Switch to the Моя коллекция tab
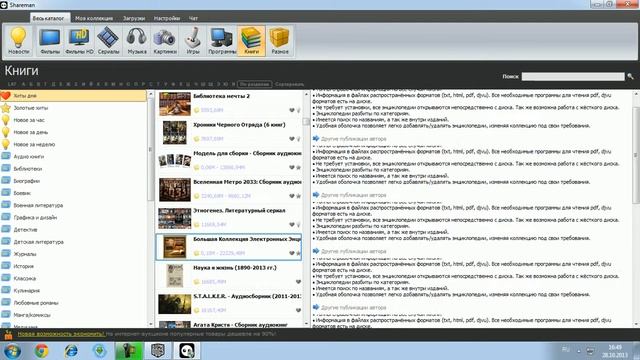 pos(94,18)
